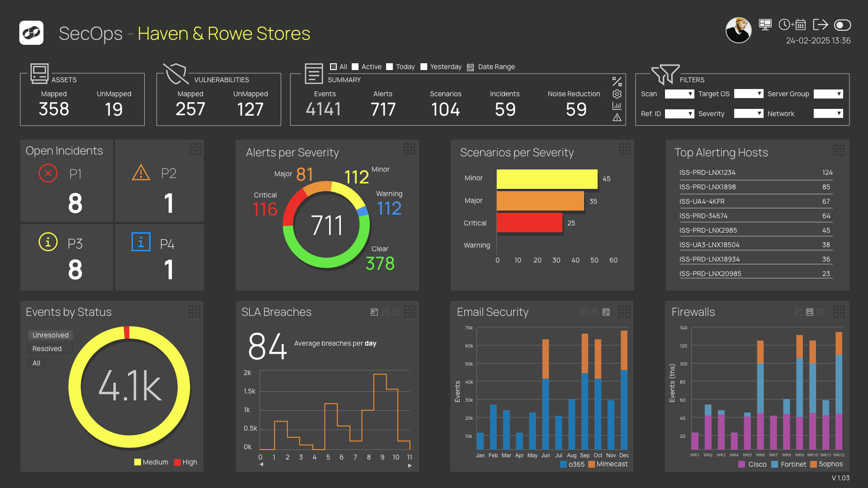The image size is (868, 488).
Task: Select host ISS-PRD-LNX1234 in Top Alerting Hosts
Action: tap(708, 172)
